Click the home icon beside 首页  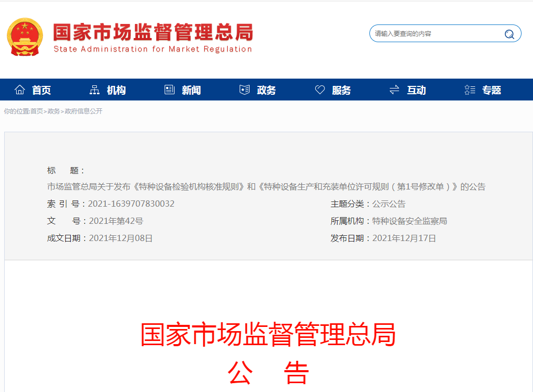[x=20, y=90]
